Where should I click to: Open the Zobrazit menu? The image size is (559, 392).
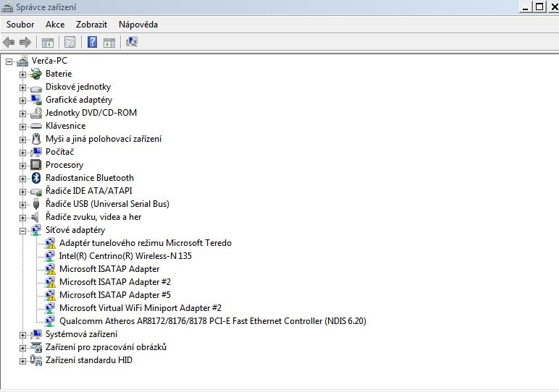91,25
